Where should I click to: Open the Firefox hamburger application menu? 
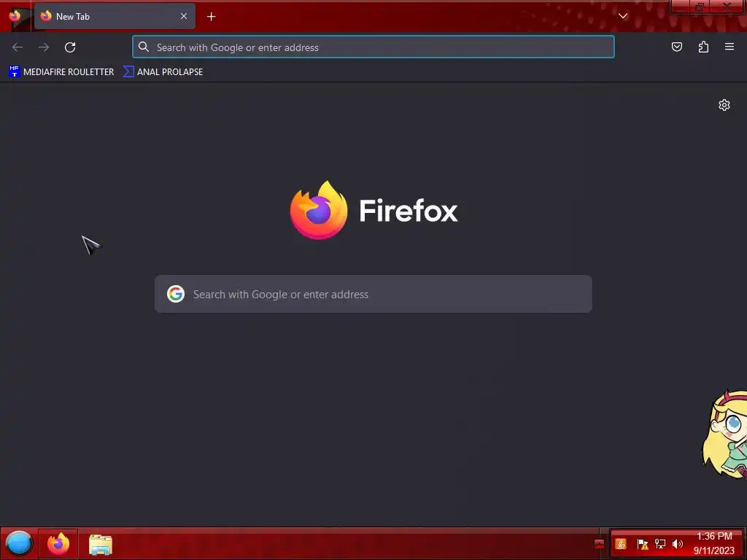(x=729, y=47)
